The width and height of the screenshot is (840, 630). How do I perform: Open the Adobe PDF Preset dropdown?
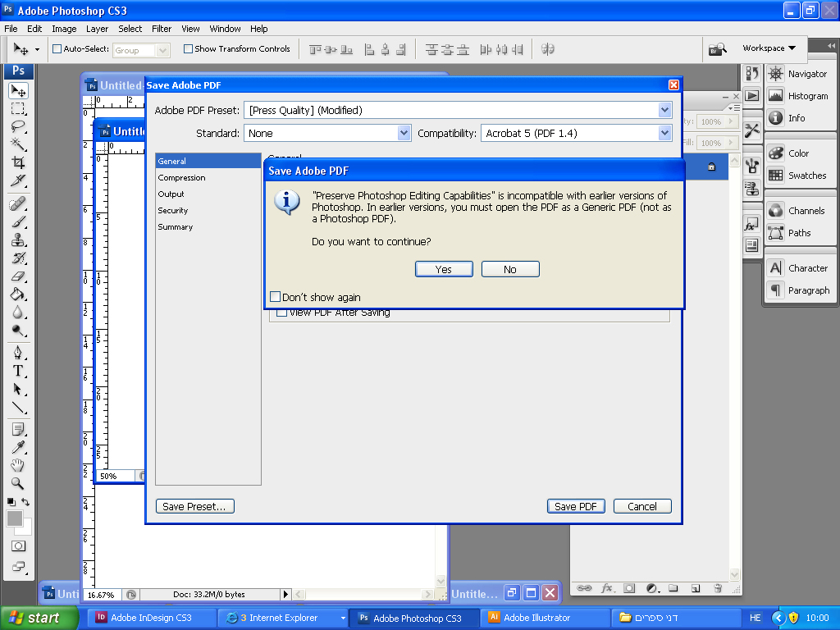(664, 111)
